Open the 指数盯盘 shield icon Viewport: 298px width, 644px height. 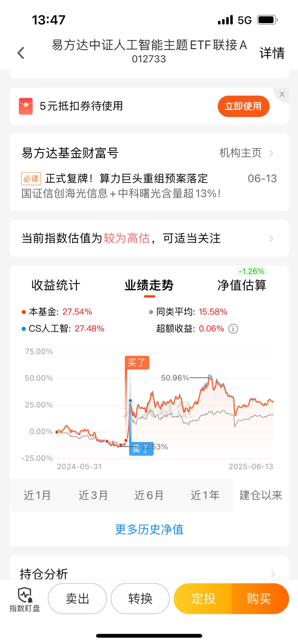pyautogui.click(x=25, y=595)
